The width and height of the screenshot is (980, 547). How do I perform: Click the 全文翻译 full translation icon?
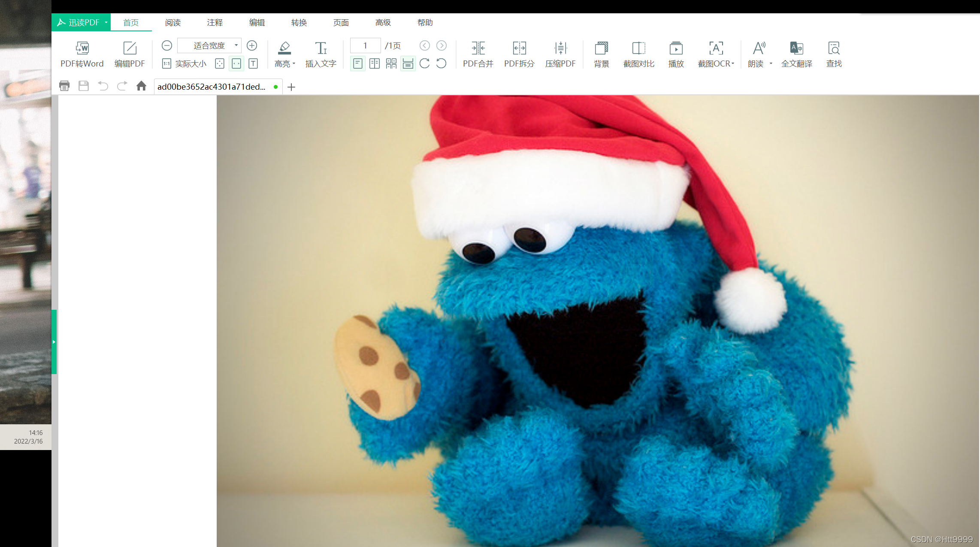tap(796, 48)
